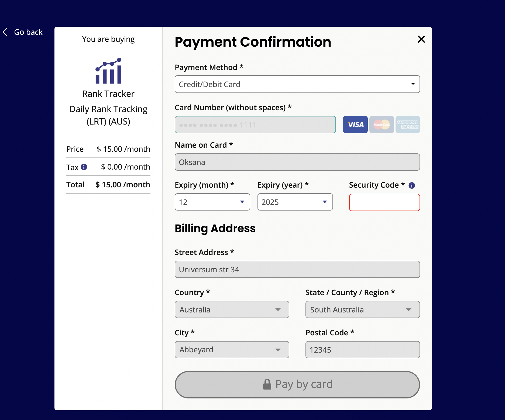Screen dimensions: 505x420
Task: Click the Name on Card field
Action: [x=297, y=162]
